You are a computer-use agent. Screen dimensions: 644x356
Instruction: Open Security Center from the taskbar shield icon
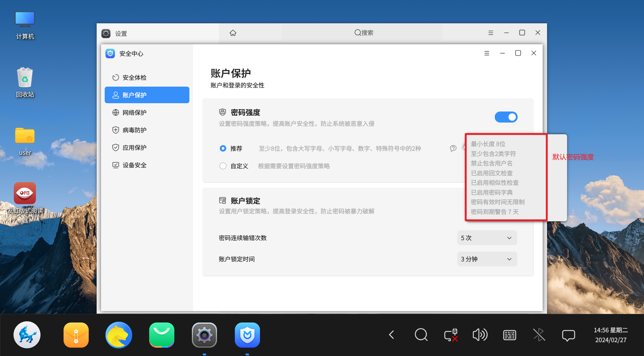(x=247, y=335)
